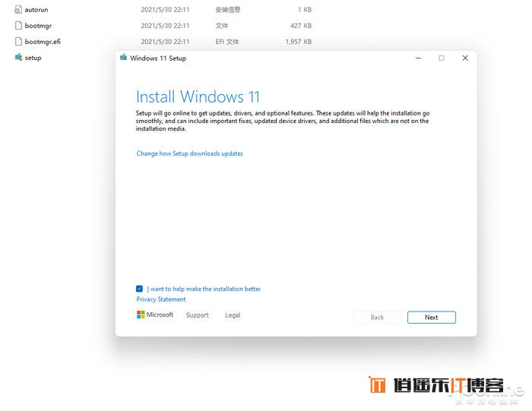The height and width of the screenshot is (411, 532).
Task: Click the setup application icon
Action: tap(18, 57)
